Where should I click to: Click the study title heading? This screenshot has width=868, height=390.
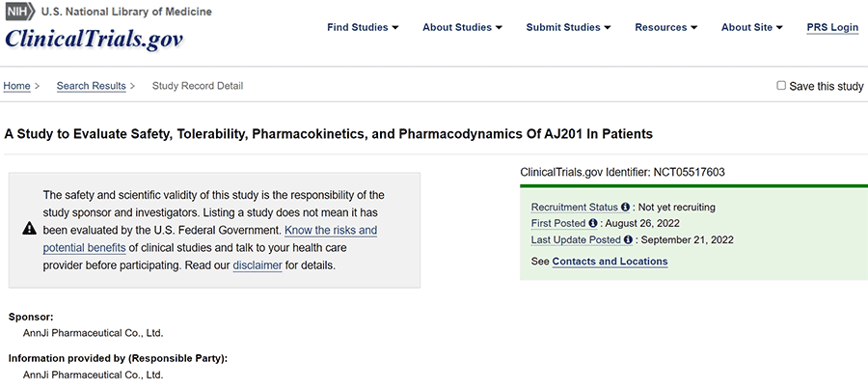click(329, 133)
